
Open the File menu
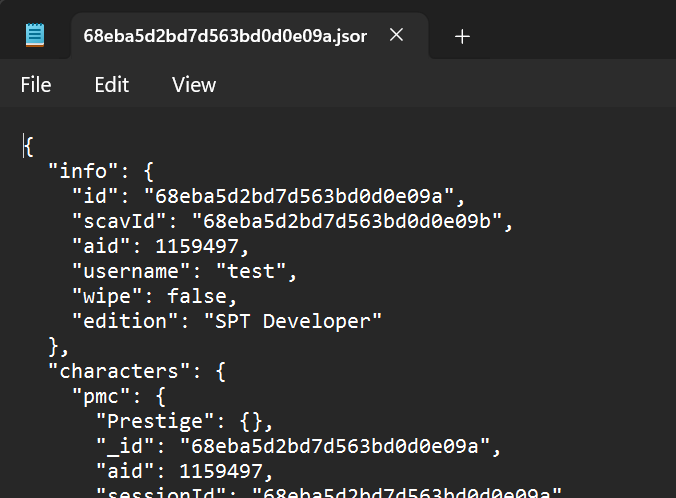(x=36, y=85)
